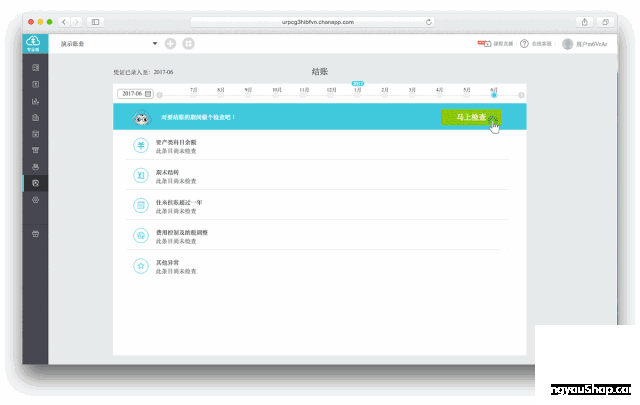Click the icon beside 期末结转
Viewport: 640px width, 405px height.
141,176
